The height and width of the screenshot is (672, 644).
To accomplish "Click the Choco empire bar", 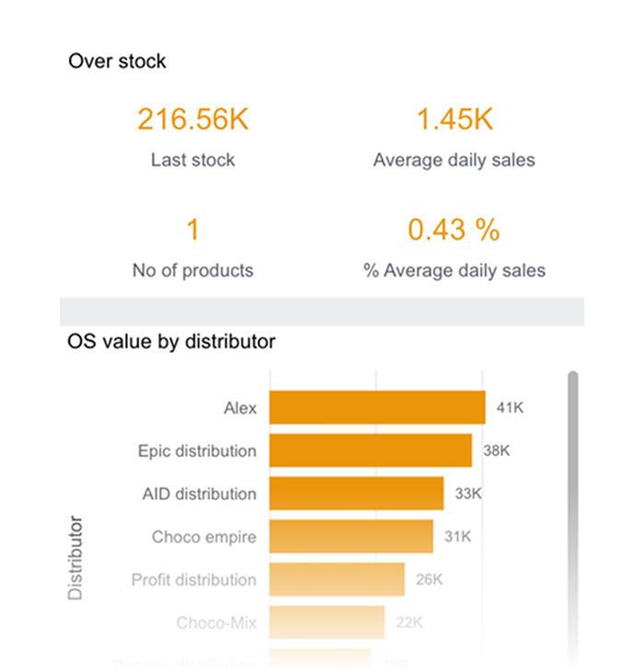I will pos(351,537).
